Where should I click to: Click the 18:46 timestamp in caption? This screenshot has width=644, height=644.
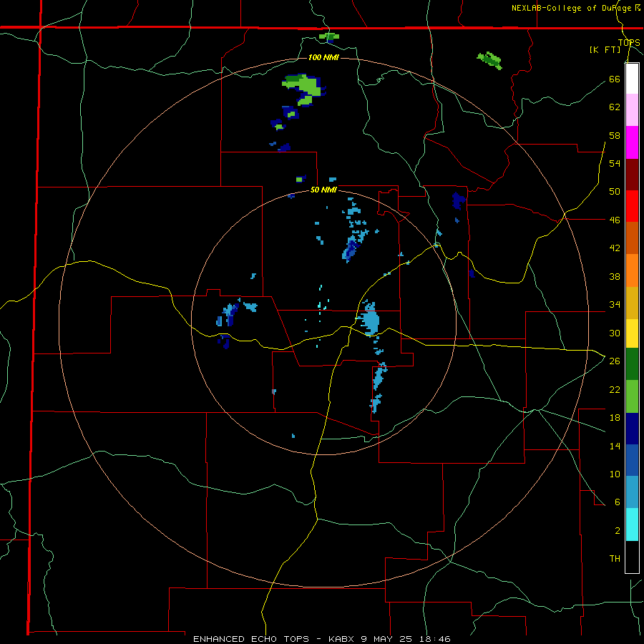[434, 639]
